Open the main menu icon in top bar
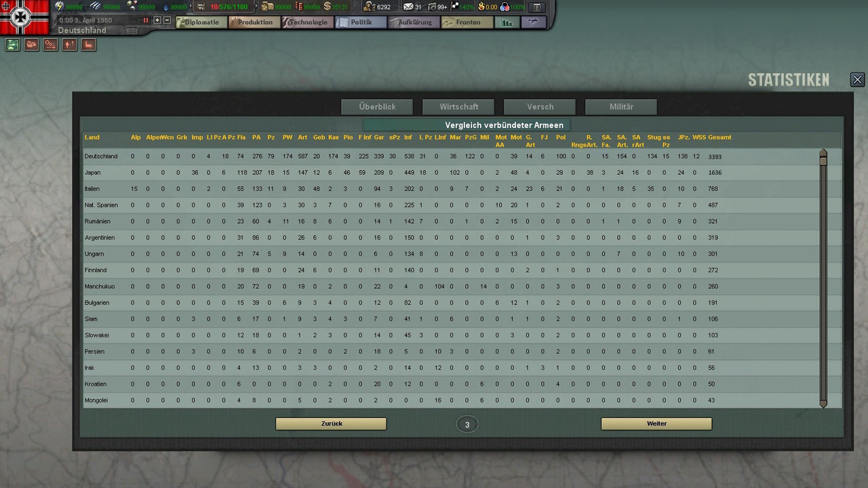Image resolution: width=868 pixels, height=488 pixels. 537,7
